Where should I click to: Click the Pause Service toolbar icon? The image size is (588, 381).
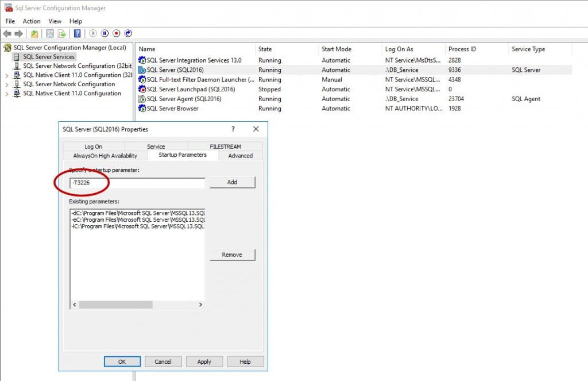(105, 33)
